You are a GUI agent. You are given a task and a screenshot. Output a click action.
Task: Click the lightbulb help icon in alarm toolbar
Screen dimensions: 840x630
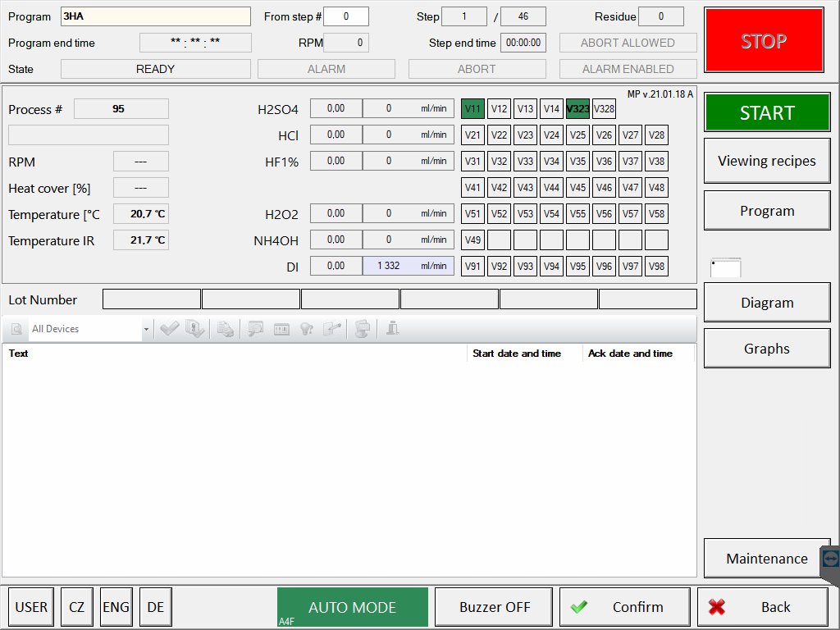coord(306,329)
